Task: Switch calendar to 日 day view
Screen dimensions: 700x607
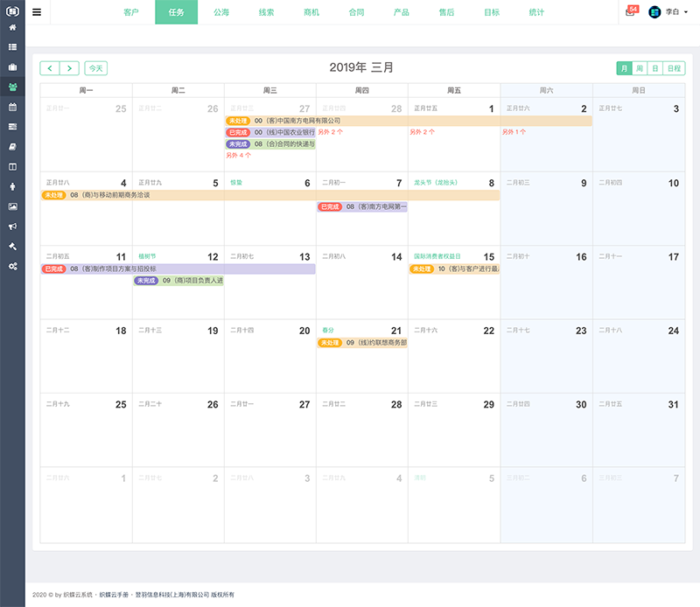Action: [x=655, y=68]
